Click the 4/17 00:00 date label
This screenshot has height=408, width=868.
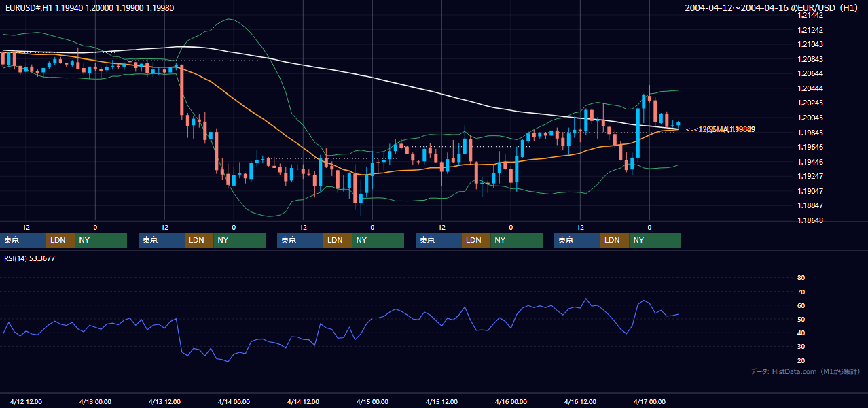click(650, 401)
